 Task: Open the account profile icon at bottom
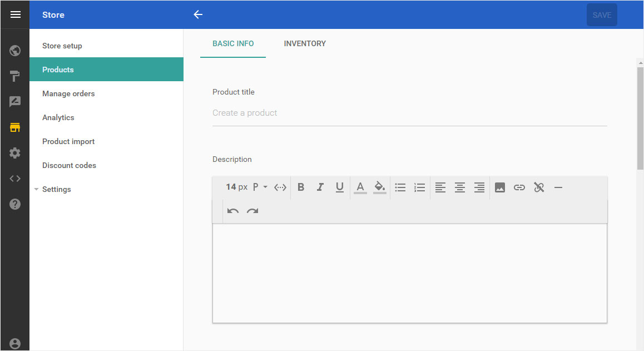pos(15,344)
